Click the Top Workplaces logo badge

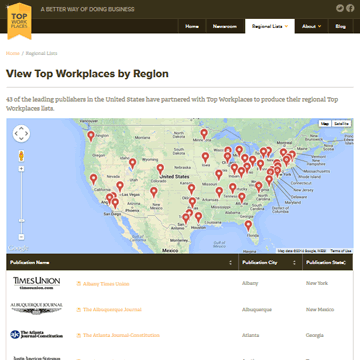19,21
